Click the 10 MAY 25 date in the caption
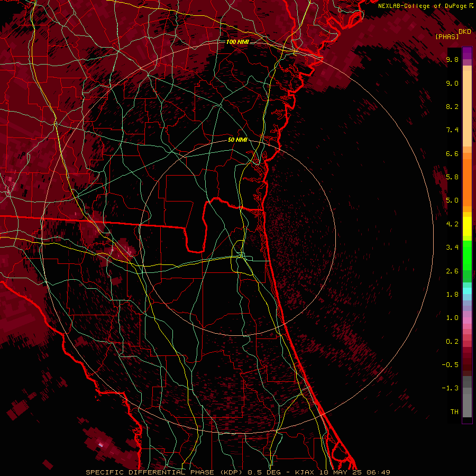The image size is (476, 476). (x=341, y=472)
